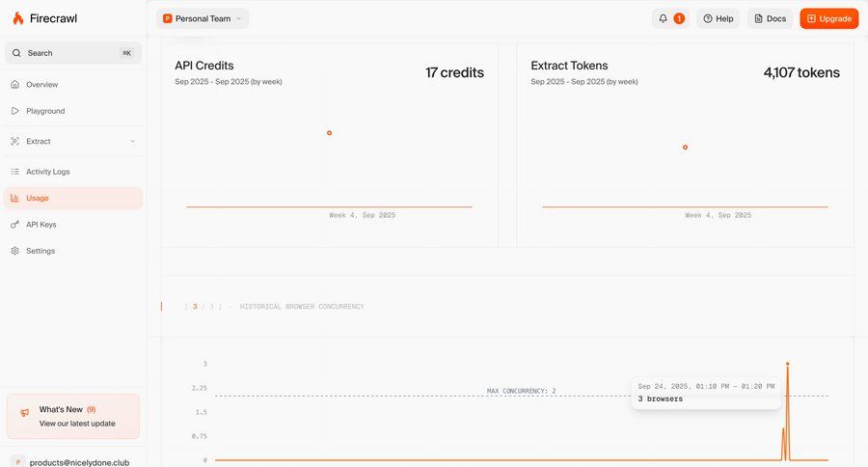Click the Settings gear icon

[15, 251]
